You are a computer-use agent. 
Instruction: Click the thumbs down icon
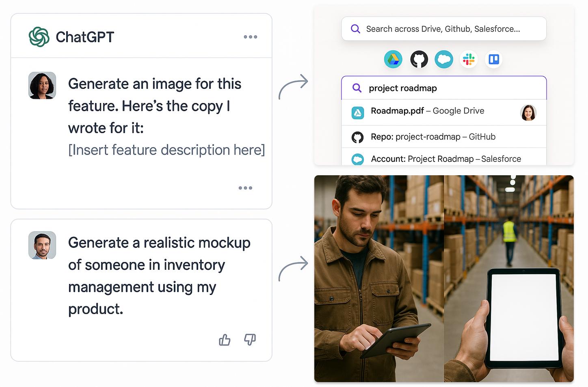(250, 340)
